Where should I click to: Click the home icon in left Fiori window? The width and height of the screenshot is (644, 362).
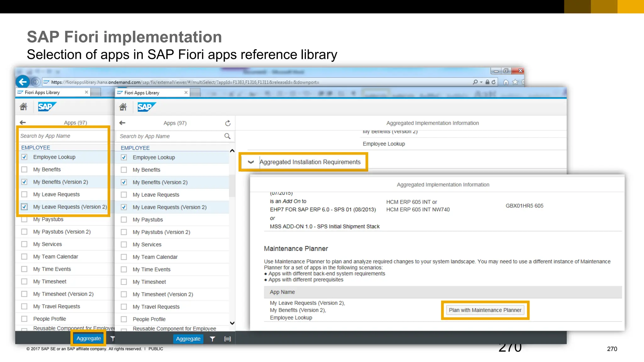click(x=24, y=107)
